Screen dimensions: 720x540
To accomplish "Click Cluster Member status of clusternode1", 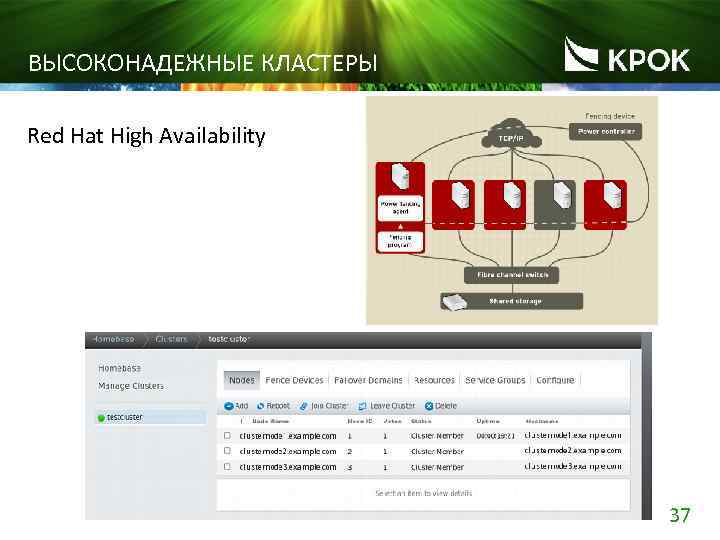I will coord(437,436).
